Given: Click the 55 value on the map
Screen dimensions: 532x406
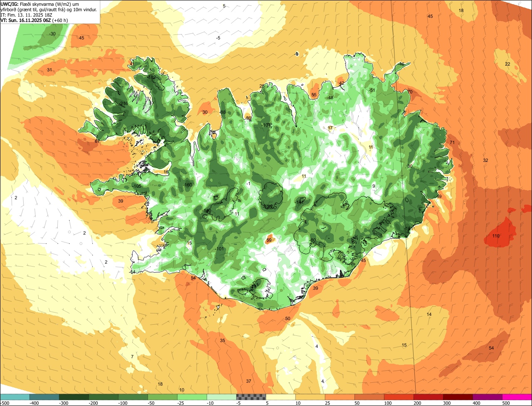Looking at the screenshot, I should [x=314, y=95].
